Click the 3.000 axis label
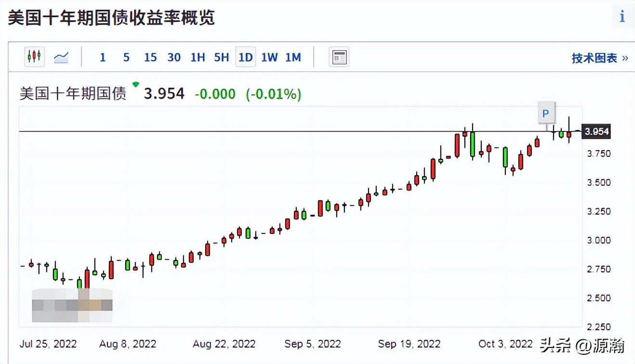Image resolution: width=635 pixels, height=364 pixels. click(598, 240)
